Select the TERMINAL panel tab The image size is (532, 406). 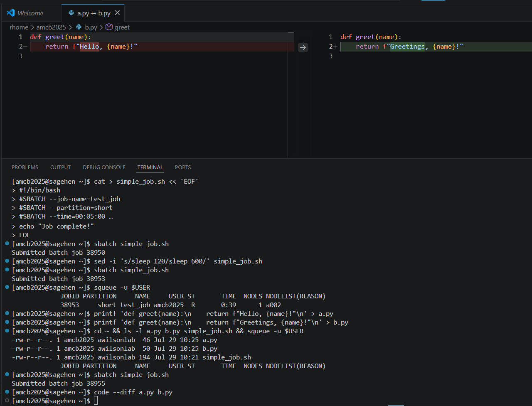(x=150, y=167)
